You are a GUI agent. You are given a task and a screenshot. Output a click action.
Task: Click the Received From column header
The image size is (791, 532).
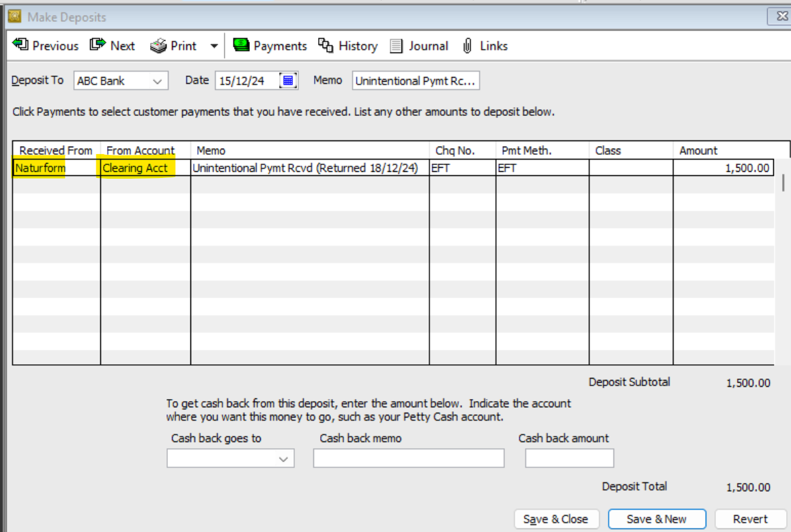pyautogui.click(x=56, y=150)
